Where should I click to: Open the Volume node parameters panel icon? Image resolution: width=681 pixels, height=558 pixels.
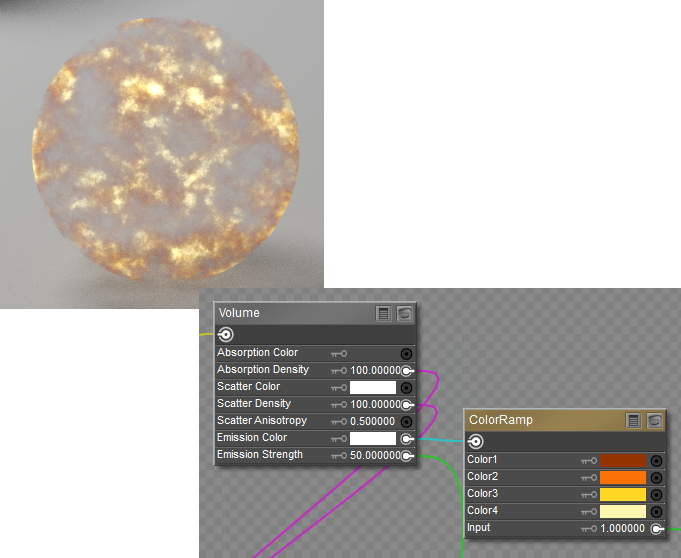pos(384,313)
